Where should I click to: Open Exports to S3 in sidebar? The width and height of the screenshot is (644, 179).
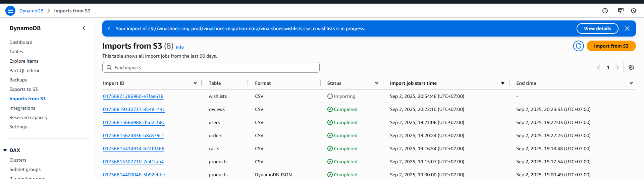(23, 89)
